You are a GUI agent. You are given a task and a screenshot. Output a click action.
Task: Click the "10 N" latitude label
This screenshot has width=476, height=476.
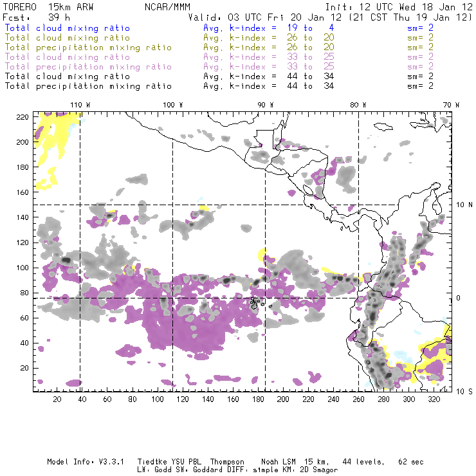pos(464,205)
